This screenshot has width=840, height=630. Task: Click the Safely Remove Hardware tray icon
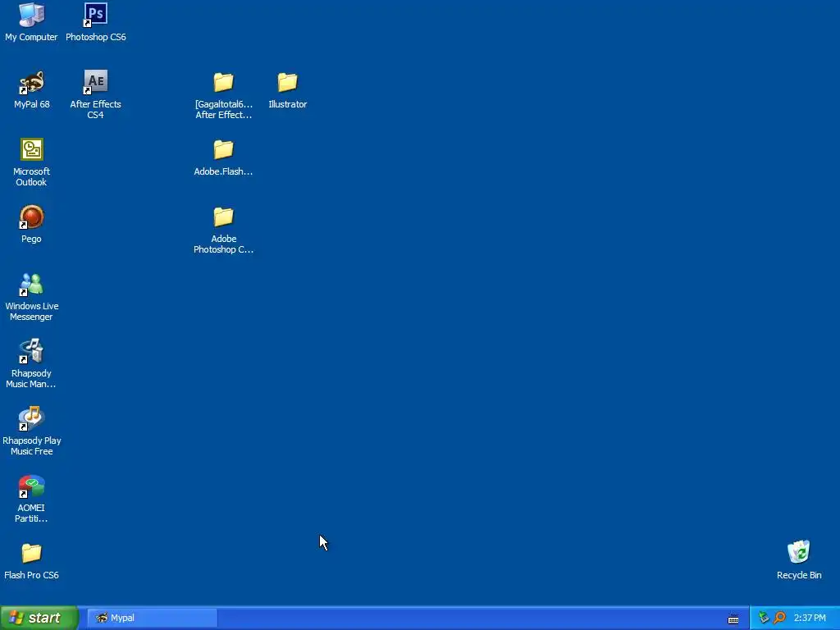764,618
